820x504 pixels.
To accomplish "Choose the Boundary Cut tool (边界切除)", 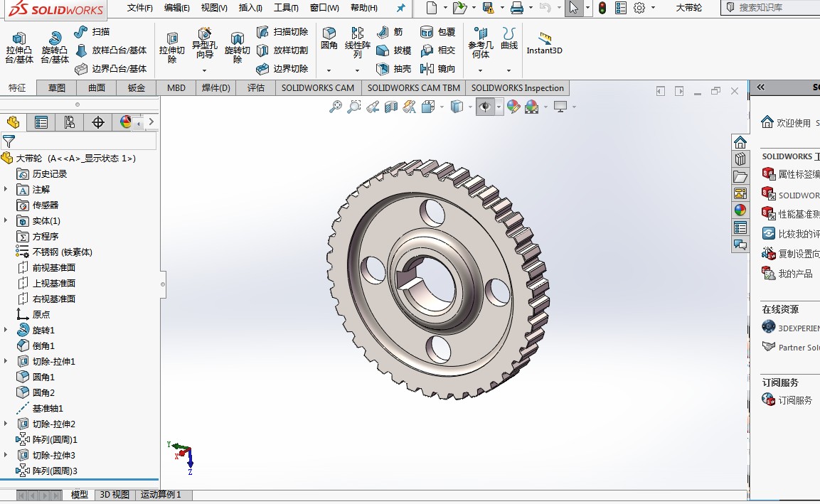I will click(x=282, y=68).
